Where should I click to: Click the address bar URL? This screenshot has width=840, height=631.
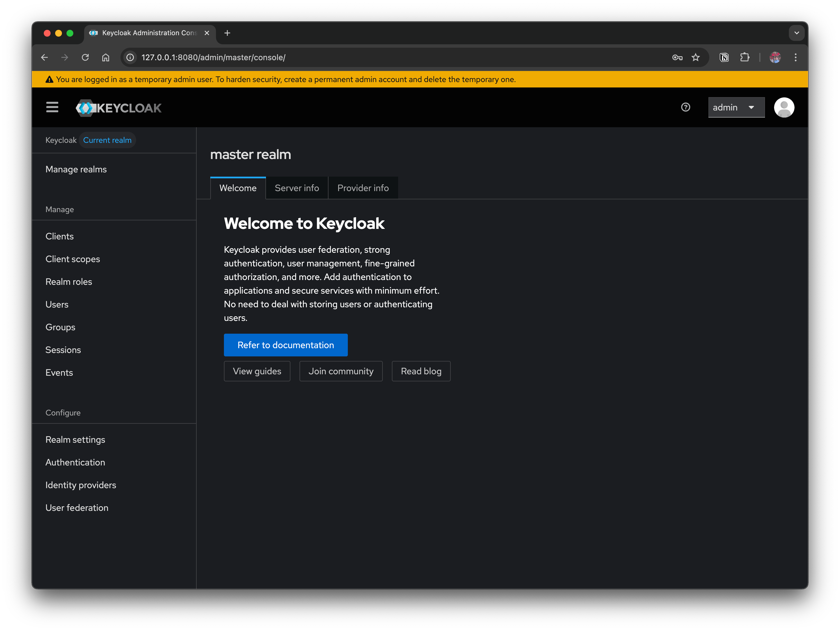click(213, 57)
